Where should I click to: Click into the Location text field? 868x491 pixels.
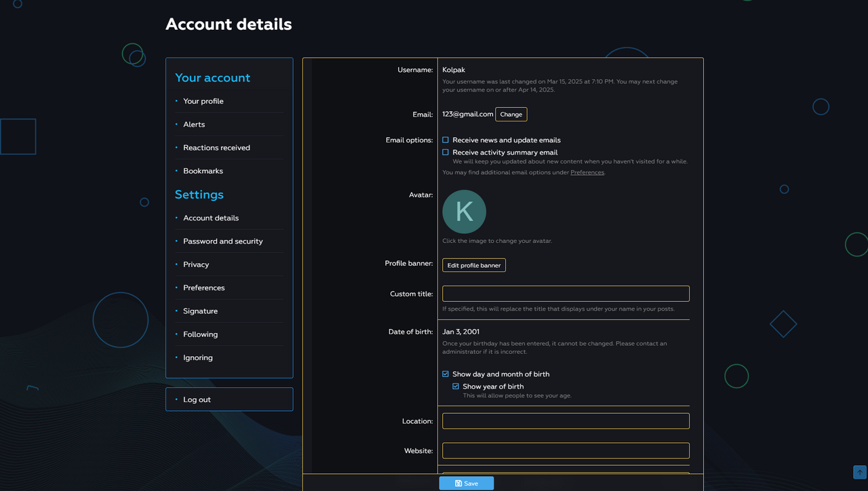(x=566, y=421)
